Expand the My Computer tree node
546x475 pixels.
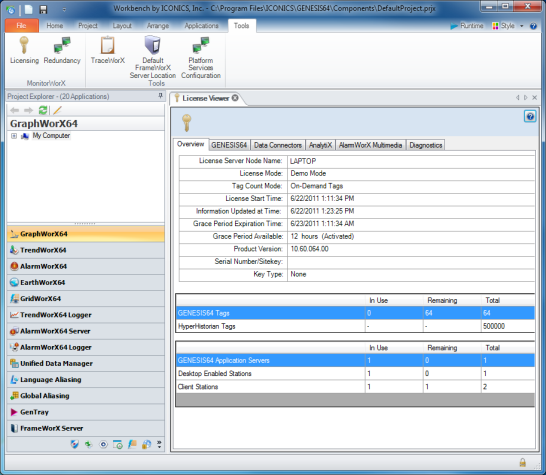(14, 136)
